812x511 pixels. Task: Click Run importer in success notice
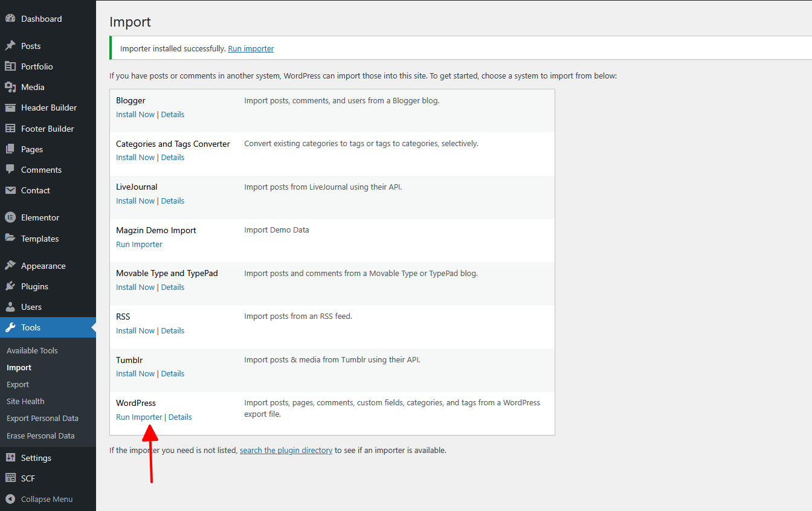251,48
